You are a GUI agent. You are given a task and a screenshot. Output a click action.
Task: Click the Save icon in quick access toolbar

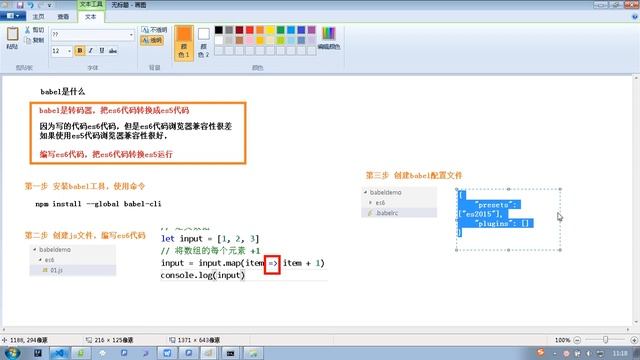[20, 5]
